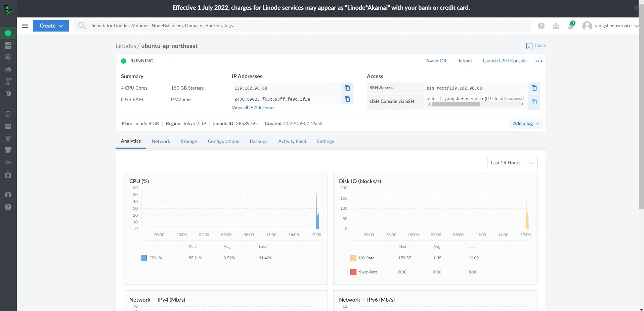644x311 pixels.
Task: Open Databases icon in sidebar
Action: [8, 126]
